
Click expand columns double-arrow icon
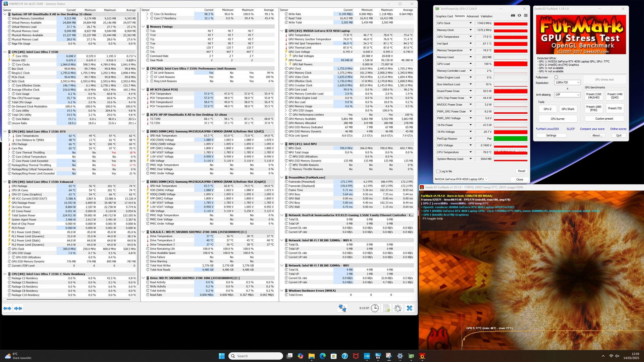coord(7,308)
